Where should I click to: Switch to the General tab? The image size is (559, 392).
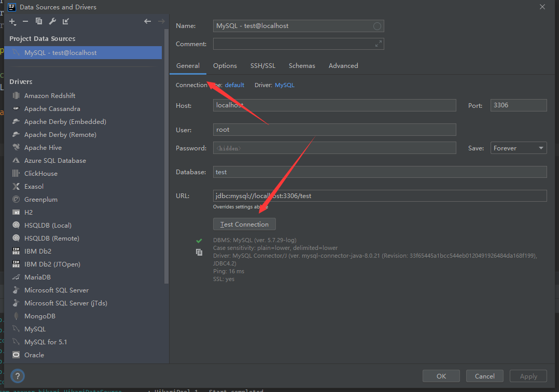tap(188, 66)
